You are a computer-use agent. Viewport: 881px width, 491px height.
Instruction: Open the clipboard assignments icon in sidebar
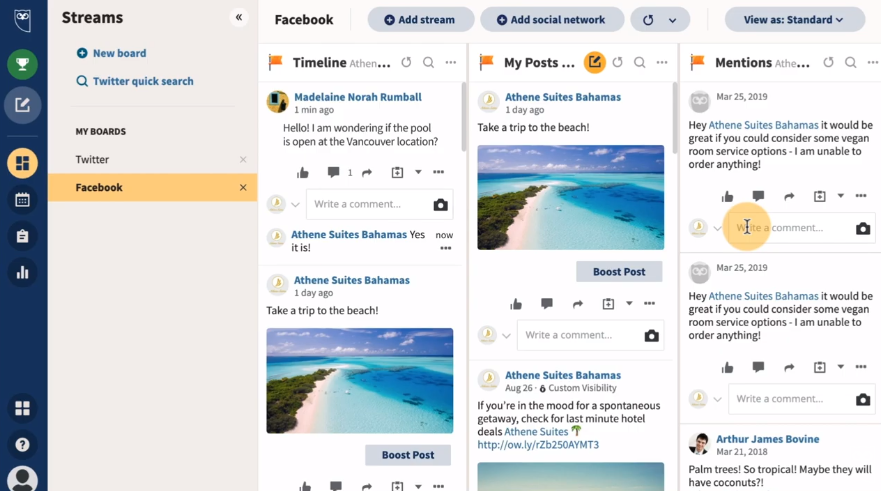pos(22,237)
